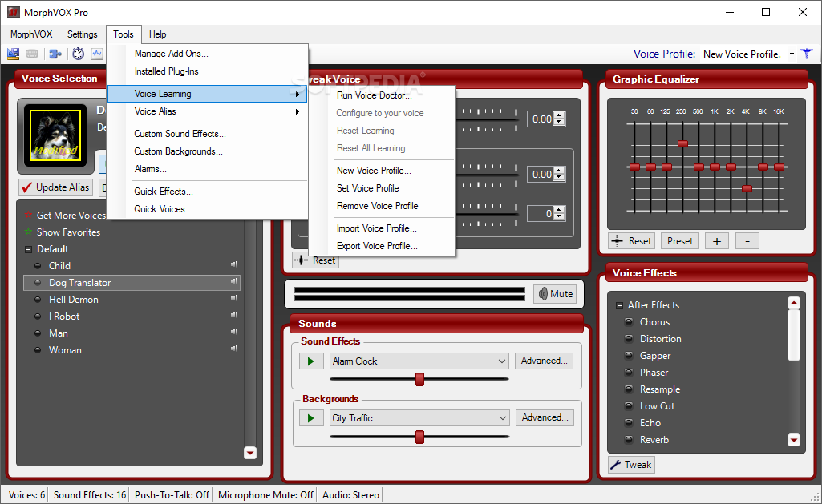The image size is (822, 504).
Task: Click signal bars icon on Dog Translator row
Action: 234,281
